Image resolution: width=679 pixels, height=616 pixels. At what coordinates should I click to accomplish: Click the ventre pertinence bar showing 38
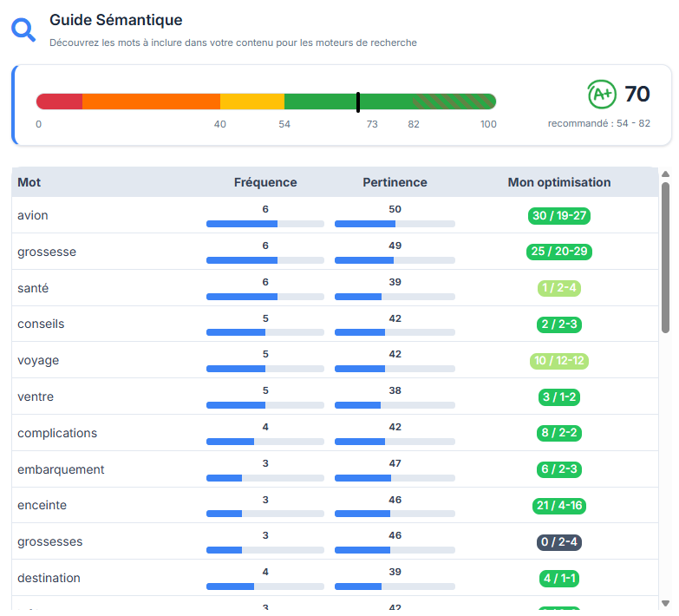(395, 405)
